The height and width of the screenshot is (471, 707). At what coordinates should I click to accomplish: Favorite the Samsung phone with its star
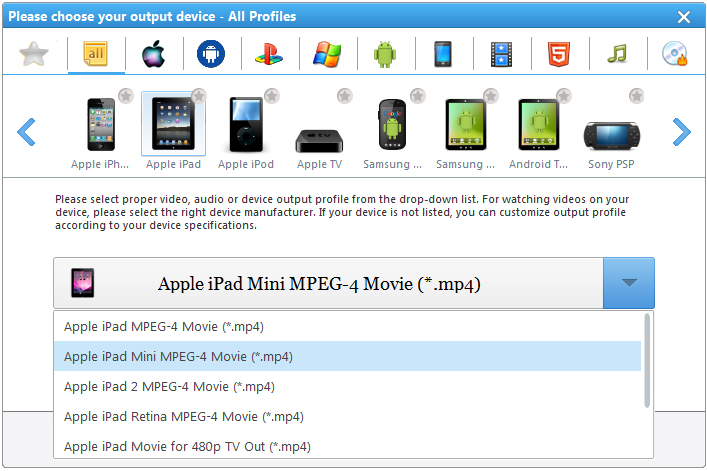418,96
